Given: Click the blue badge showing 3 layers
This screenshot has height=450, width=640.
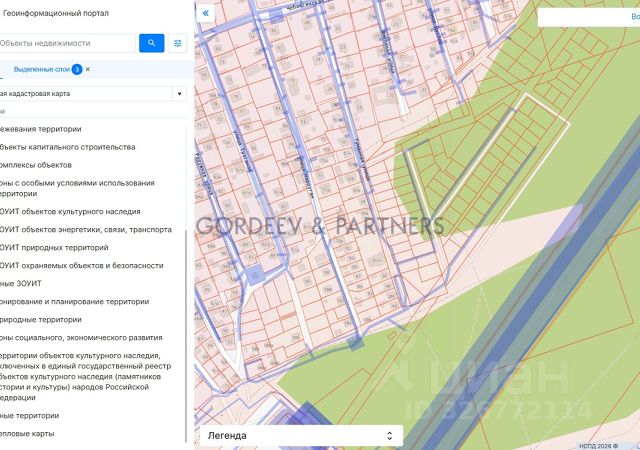Looking at the screenshot, I should 77,69.
